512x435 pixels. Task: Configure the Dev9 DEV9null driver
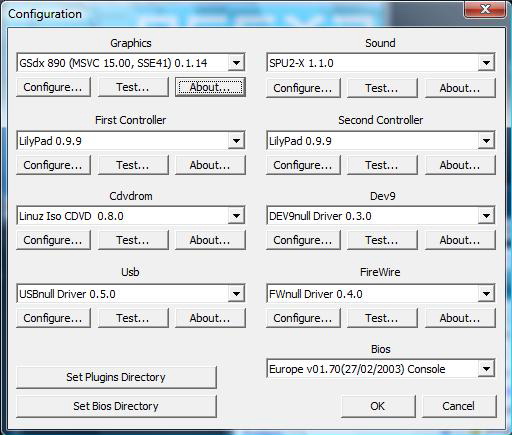pos(303,240)
